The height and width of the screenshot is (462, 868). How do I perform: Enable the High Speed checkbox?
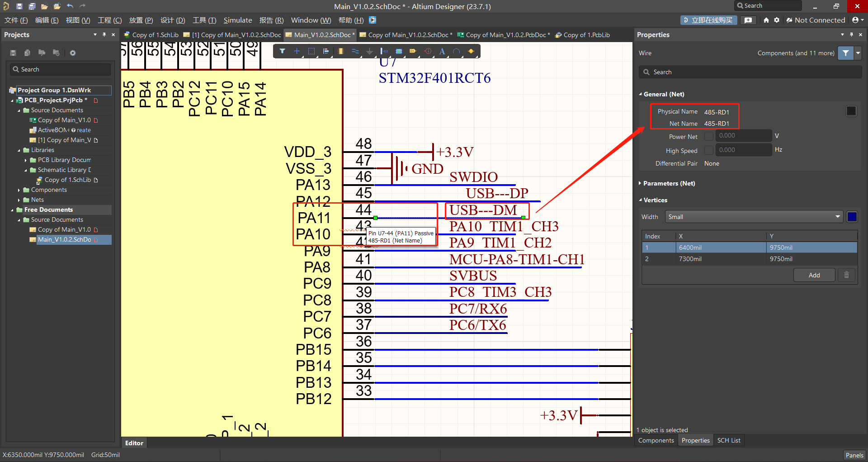pos(708,150)
